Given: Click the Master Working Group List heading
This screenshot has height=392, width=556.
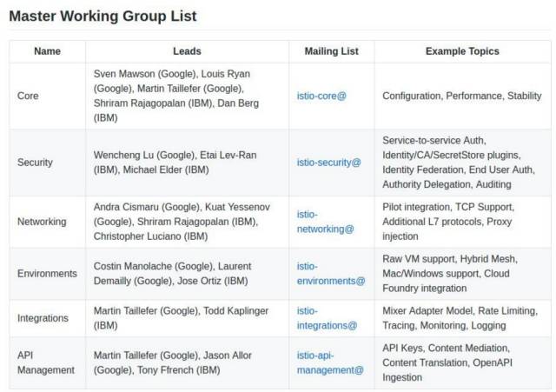Looking at the screenshot, I should tap(103, 16).
